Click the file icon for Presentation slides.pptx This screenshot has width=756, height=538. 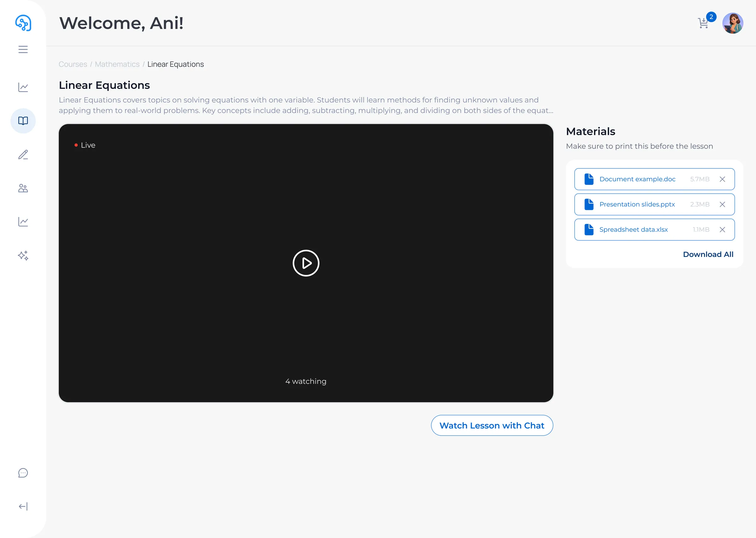pos(589,205)
